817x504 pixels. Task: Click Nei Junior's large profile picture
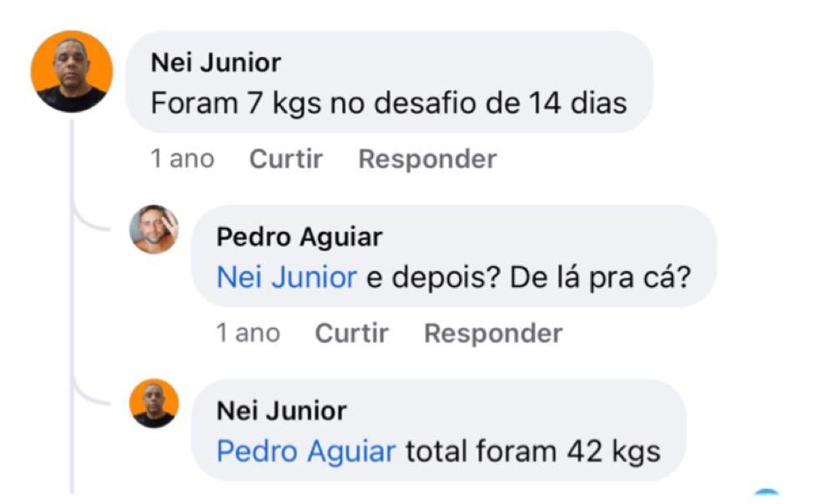point(71,72)
